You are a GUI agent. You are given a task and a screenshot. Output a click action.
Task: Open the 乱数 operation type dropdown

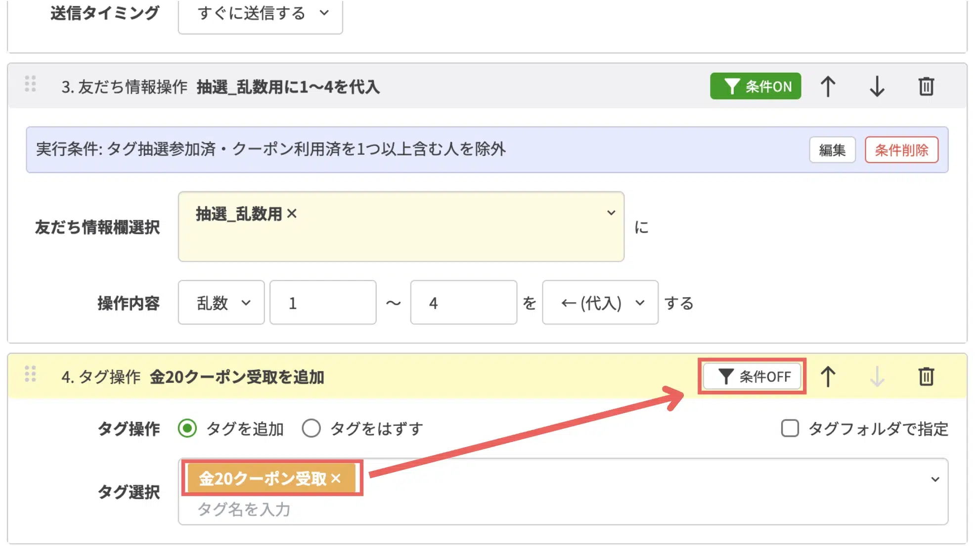[221, 303]
